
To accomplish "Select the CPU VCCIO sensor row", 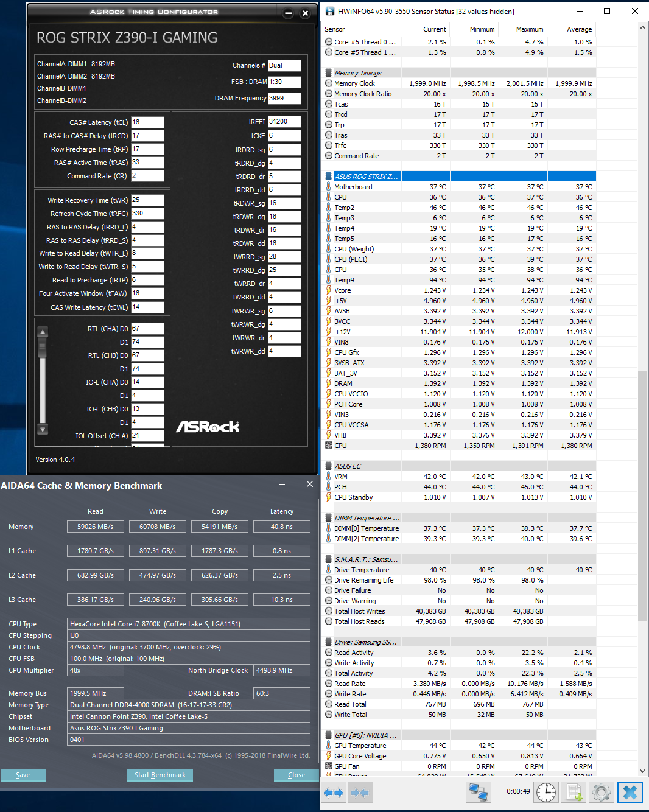I will [x=460, y=394].
